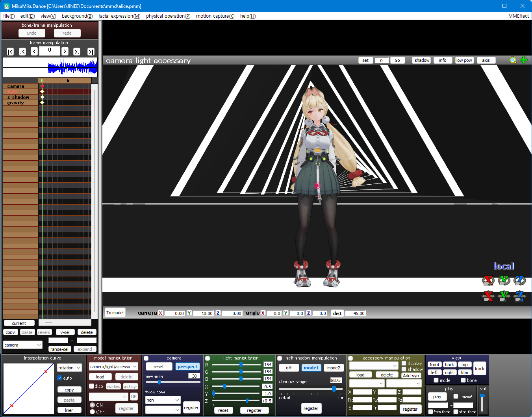Collapse the self_shadow manipulation panel
532x417 pixels.
[280, 358]
